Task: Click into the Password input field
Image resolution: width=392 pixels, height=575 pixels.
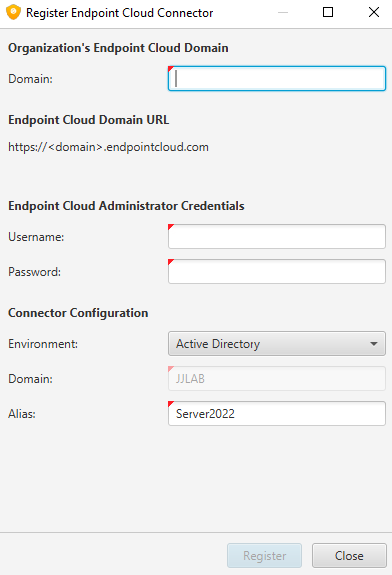Action: coord(277,271)
